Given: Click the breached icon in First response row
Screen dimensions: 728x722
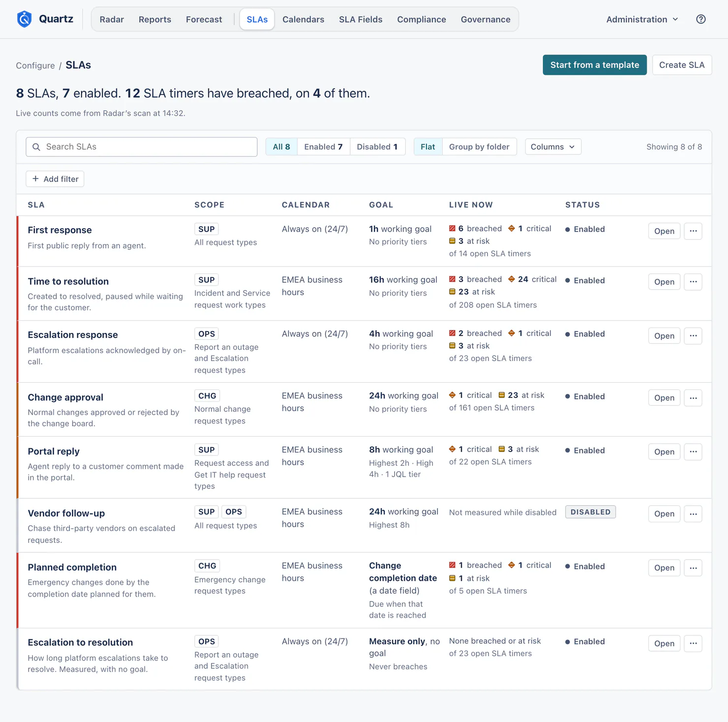Looking at the screenshot, I should [x=452, y=229].
